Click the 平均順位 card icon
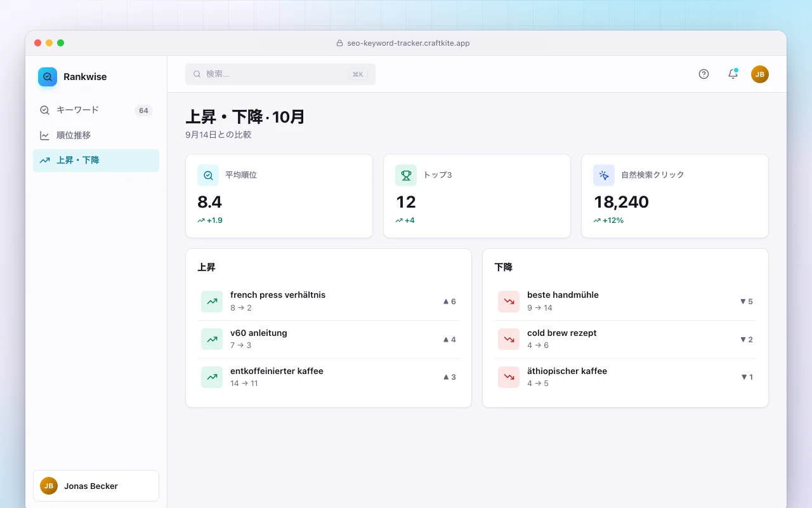The image size is (812, 508). click(x=208, y=175)
